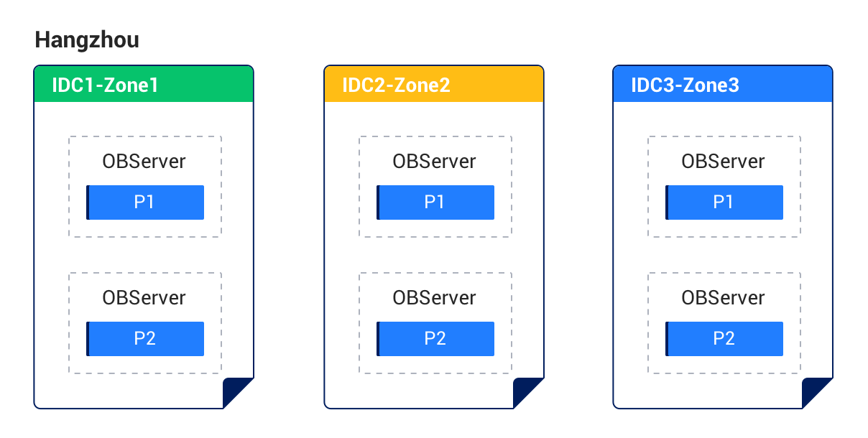Click the upper OBServer label in IDC1-Zone1
The image size is (868, 438).
point(144,162)
